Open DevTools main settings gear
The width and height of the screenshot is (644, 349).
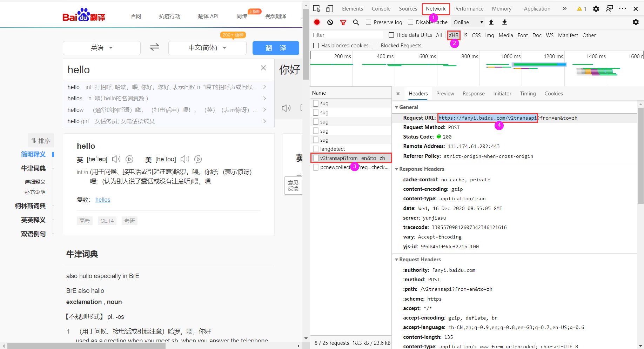[596, 9]
